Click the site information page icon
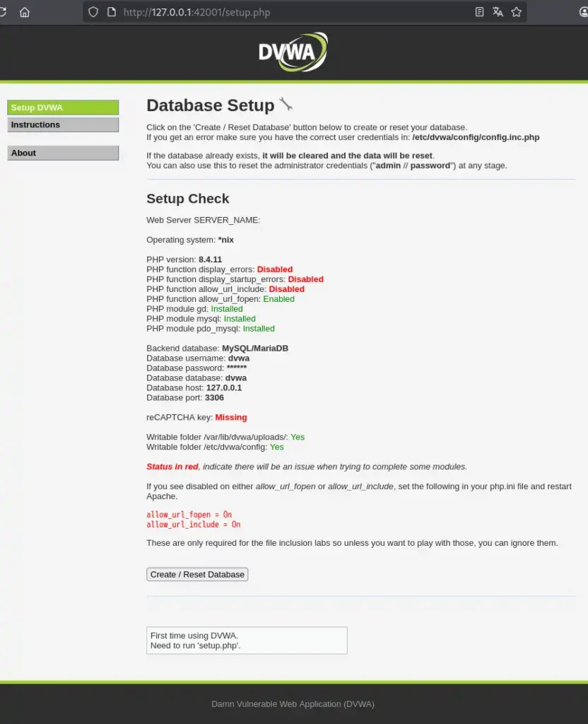This screenshot has height=724, width=588. click(x=110, y=12)
